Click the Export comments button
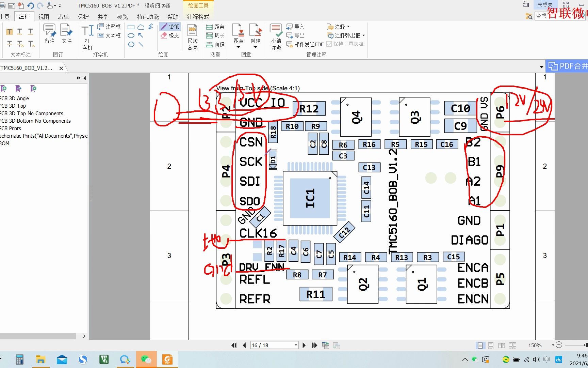The height and width of the screenshot is (368, 588). [x=295, y=35]
